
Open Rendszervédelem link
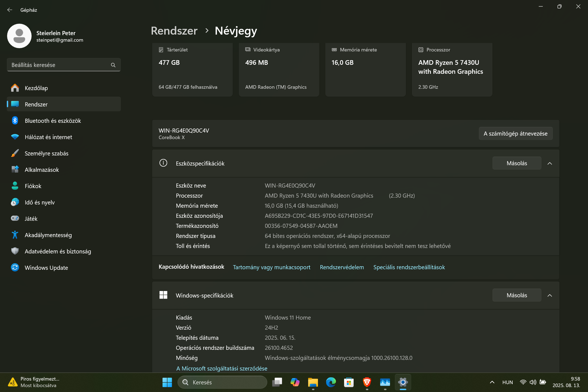[x=342, y=267]
